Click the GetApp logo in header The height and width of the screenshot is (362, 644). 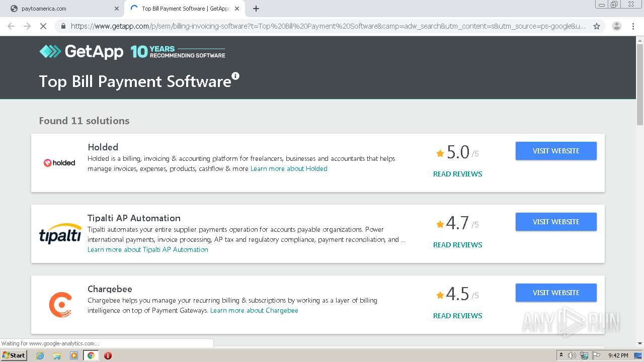coord(82,51)
